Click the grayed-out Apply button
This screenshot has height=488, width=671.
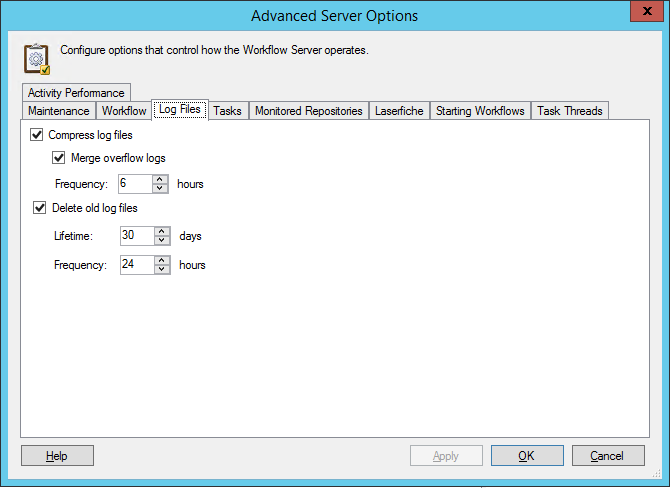446,455
